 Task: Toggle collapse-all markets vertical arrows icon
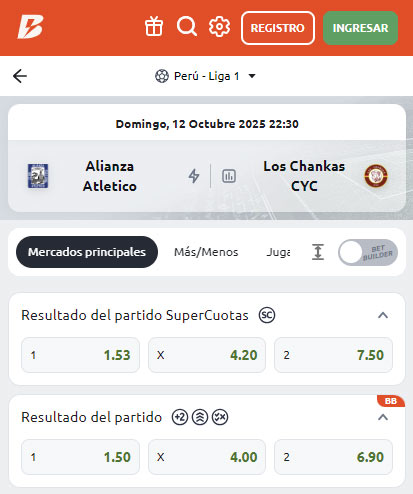318,252
